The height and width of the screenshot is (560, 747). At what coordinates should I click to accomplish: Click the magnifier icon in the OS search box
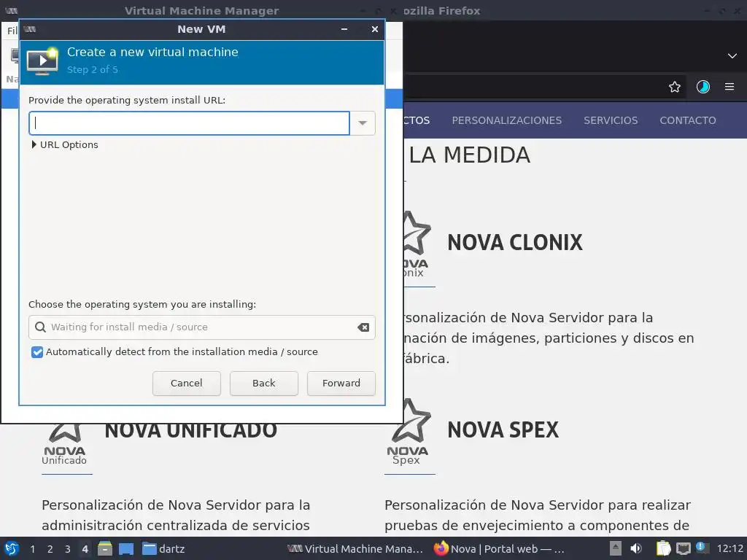point(41,327)
